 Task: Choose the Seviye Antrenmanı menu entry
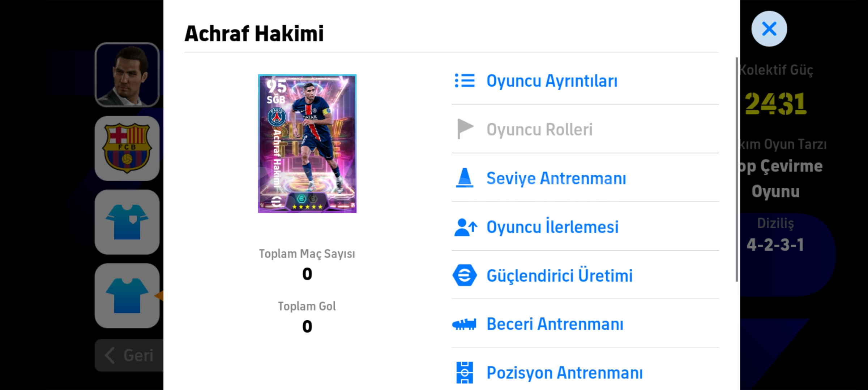coord(585,178)
